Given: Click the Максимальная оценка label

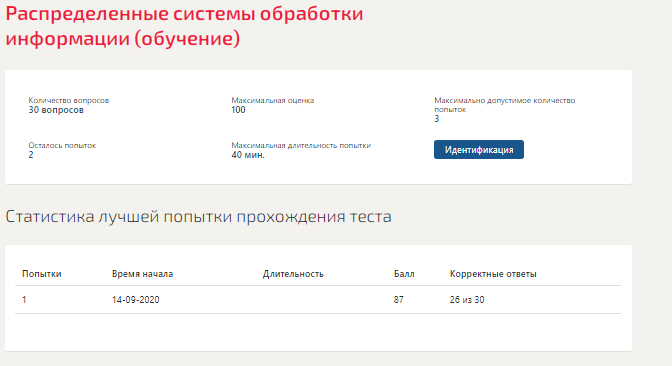Looking at the screenshot, I should point(273,100).
